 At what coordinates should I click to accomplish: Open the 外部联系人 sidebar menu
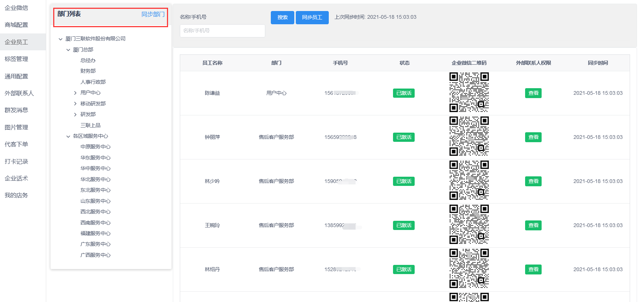[x=19, y=93]
